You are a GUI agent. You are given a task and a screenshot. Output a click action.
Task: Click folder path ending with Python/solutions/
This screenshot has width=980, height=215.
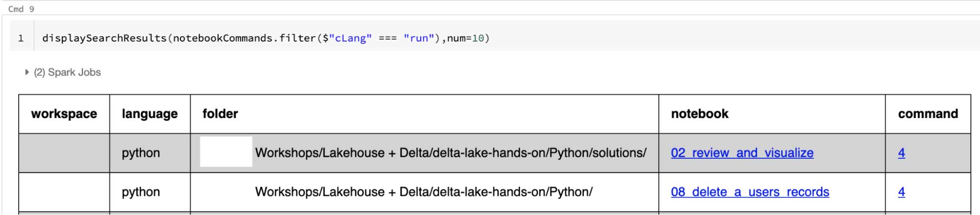coord(451,153)
